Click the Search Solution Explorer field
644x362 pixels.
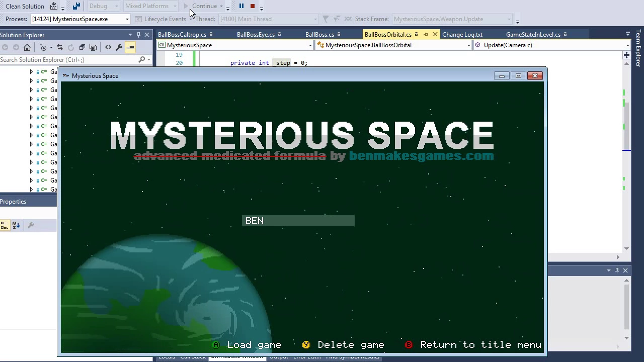69,60
